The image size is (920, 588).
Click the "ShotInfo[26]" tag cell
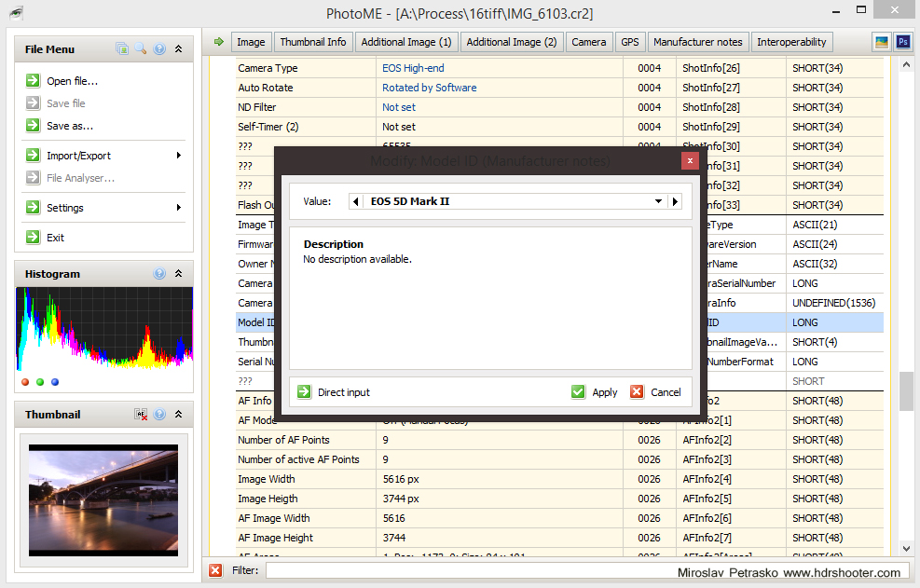click(711, 68)
